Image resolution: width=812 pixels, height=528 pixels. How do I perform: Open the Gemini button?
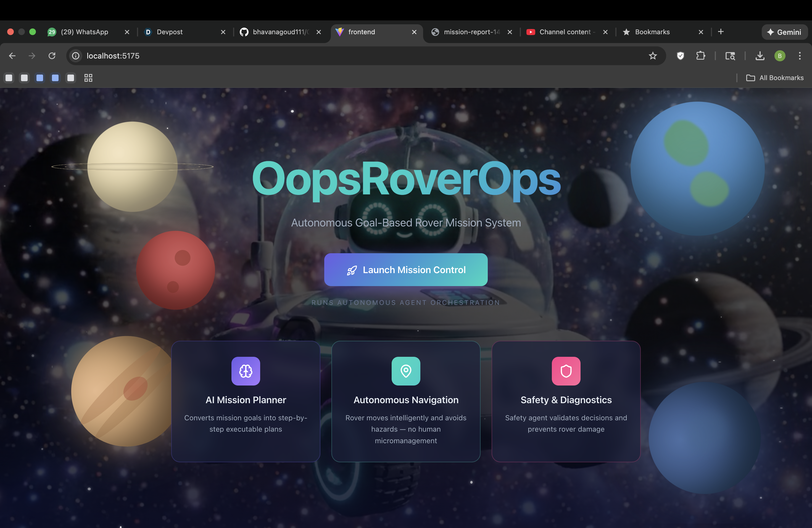tap(784, 32)
